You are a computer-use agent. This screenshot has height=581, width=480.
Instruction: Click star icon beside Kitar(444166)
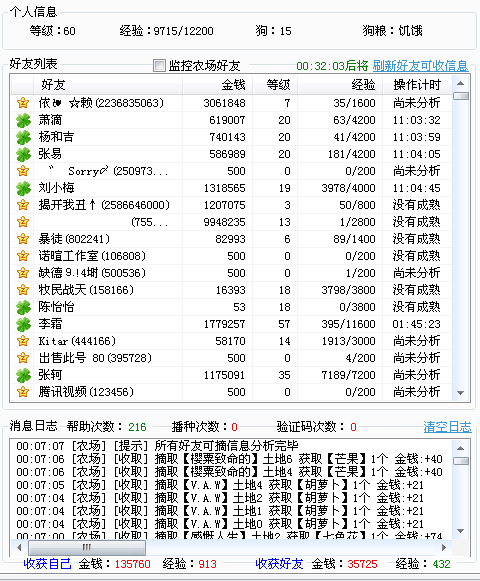coord(23,341)
